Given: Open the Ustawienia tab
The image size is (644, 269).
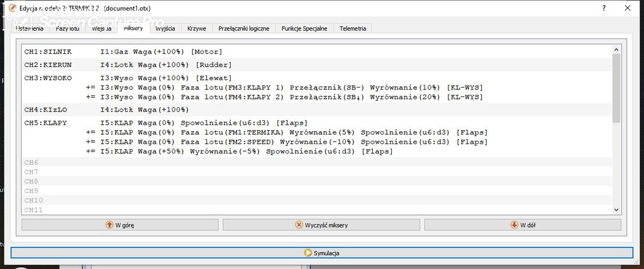Looking at the screenshot, I should pos(29,28).
